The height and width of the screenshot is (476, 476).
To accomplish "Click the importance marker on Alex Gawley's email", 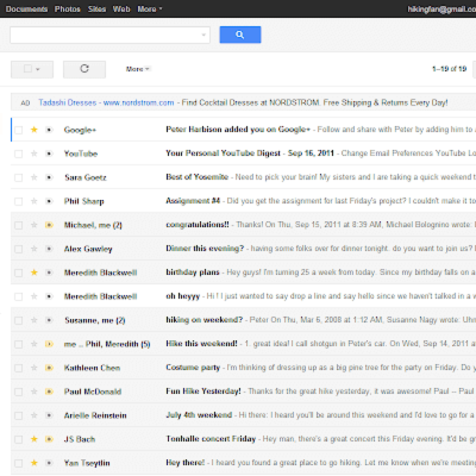I will click(49, 249).
